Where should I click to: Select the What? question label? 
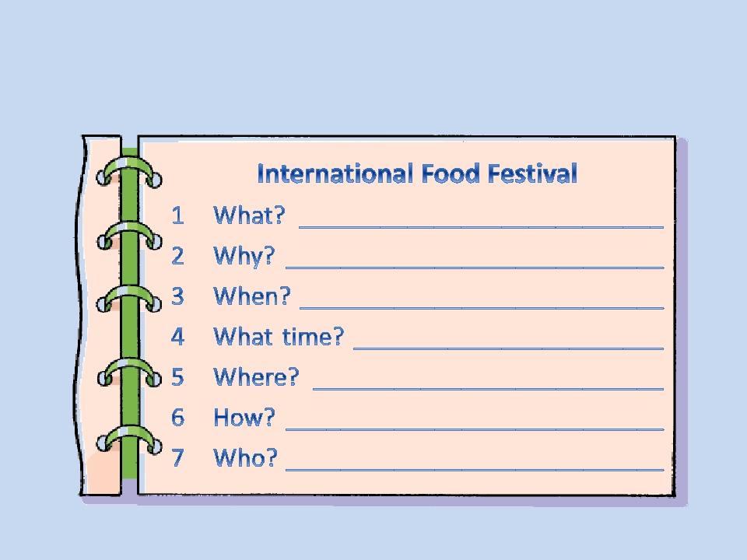tap(249, 215)
